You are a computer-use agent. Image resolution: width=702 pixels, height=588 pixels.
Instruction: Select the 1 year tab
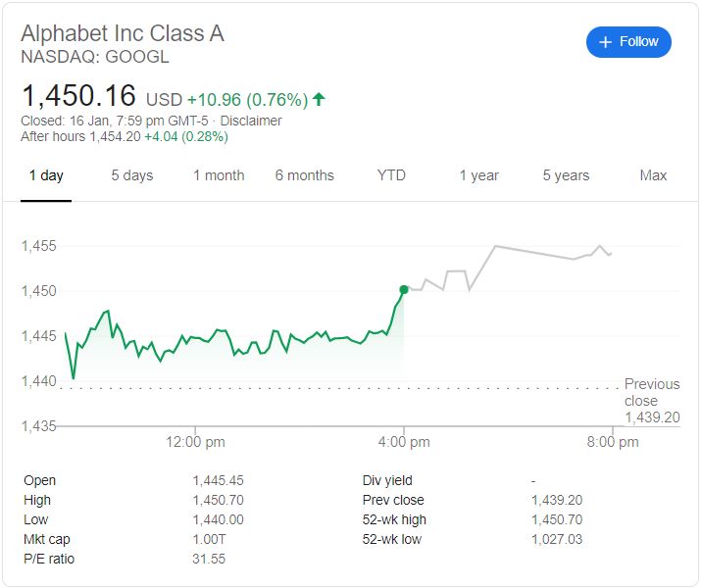tap(479, 175)
